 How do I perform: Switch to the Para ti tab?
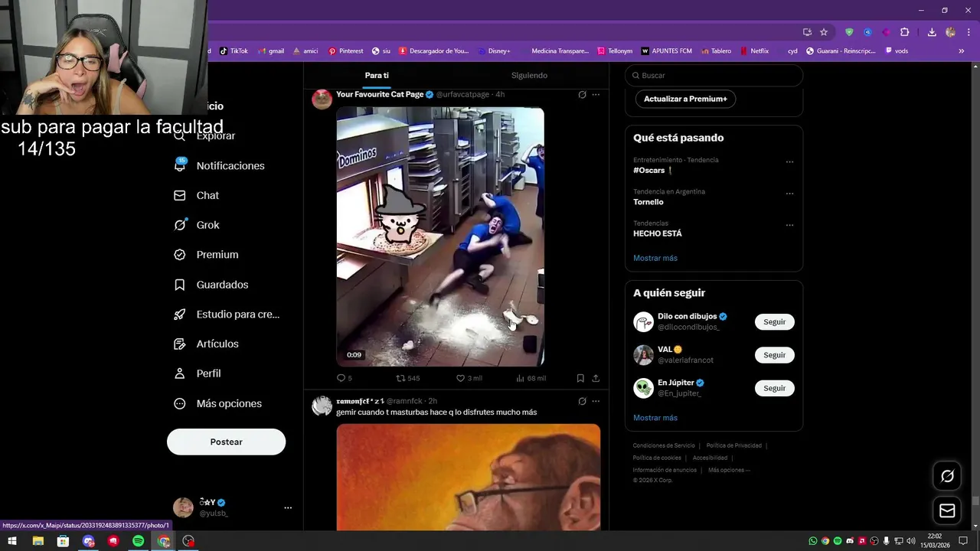pyautogui.click(x=377, y=75)
